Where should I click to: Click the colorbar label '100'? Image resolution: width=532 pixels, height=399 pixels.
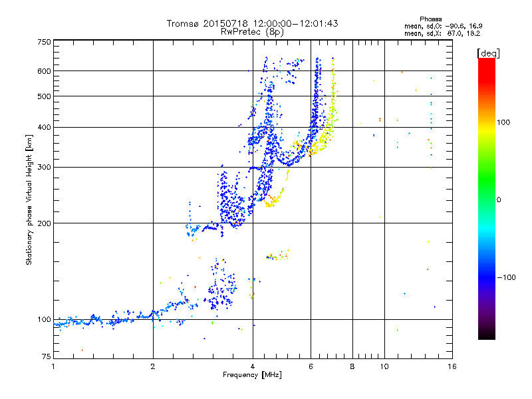tap(503, 122)
